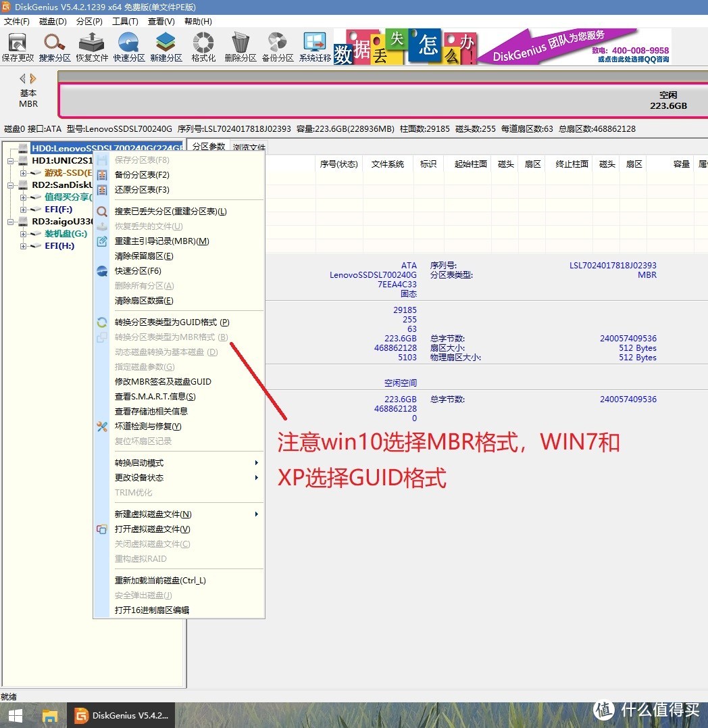This screenshot has width=708, height=728.
Task: Open the 恢复文件 file recovery tool icon
Action: (92, 46)
